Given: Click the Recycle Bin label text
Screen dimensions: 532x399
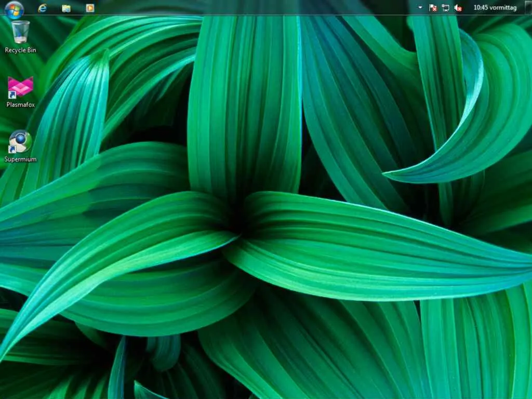Looking at the screenshot, I should click(x=20, y=50).
